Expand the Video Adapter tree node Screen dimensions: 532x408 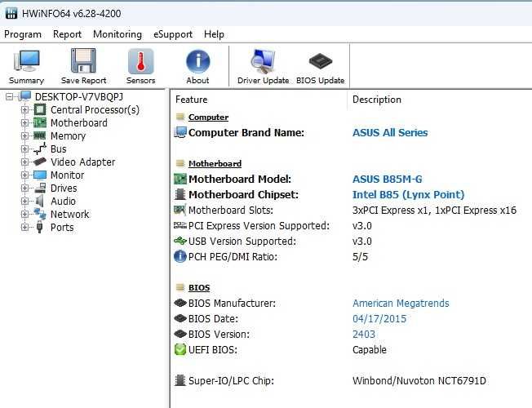24,162
